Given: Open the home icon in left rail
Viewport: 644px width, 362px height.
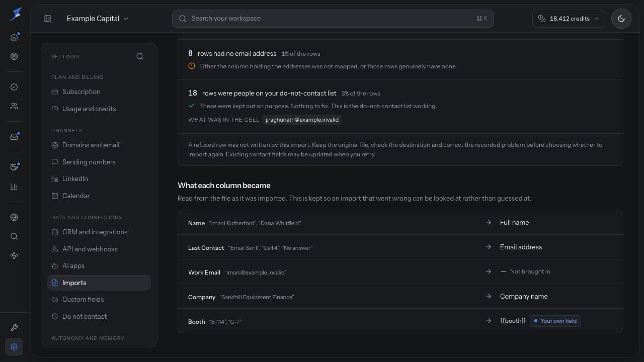Looking at the screenshot, I should click(x=14, y=37).
